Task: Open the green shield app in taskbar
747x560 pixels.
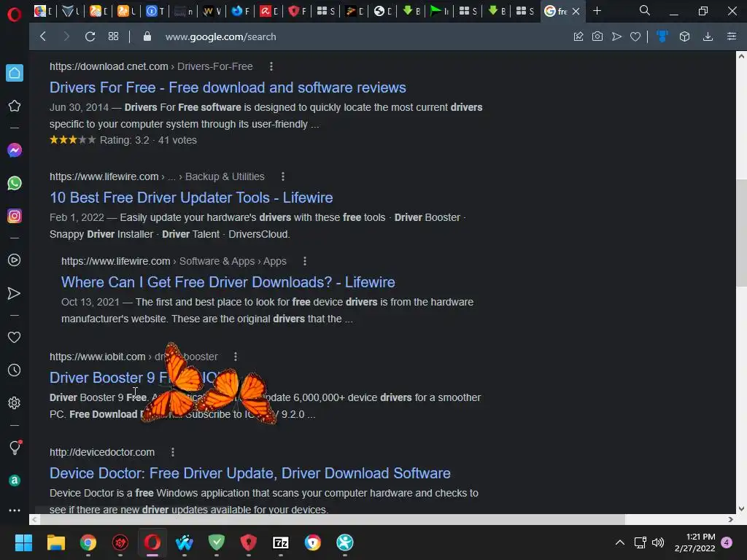Action: point(216,542)
